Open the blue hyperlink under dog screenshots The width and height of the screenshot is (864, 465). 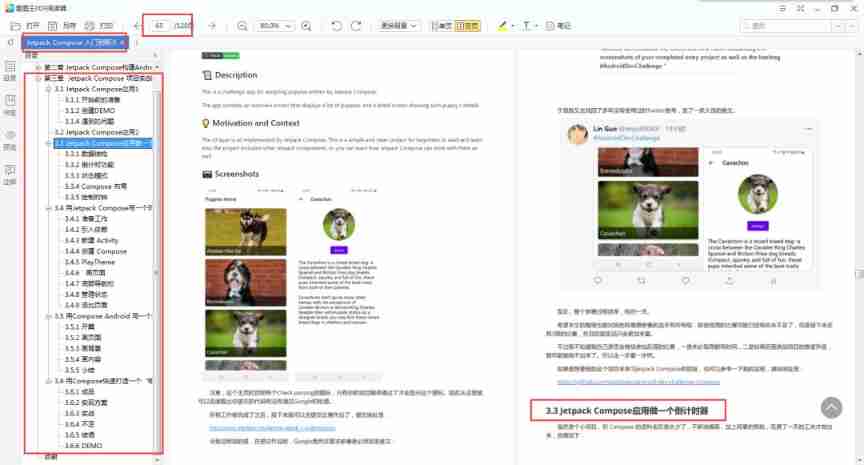coord(272,428)
